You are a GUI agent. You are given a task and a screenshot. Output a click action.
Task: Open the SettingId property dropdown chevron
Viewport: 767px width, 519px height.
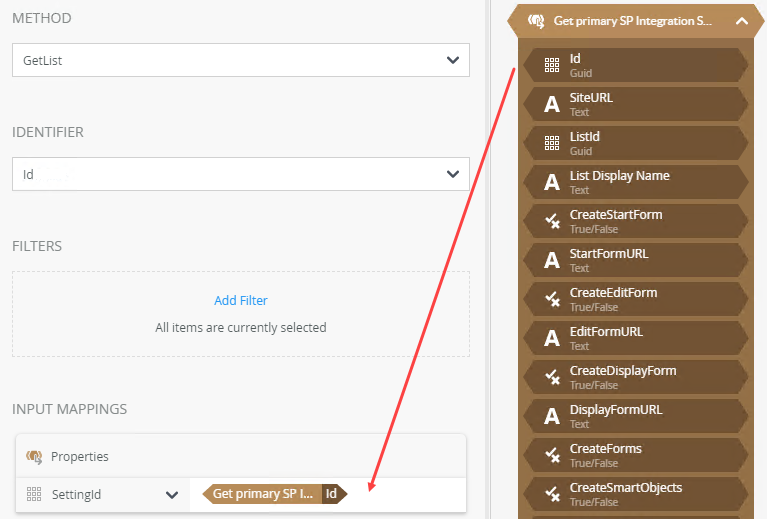pyautogui.click(x=172, y=495)
